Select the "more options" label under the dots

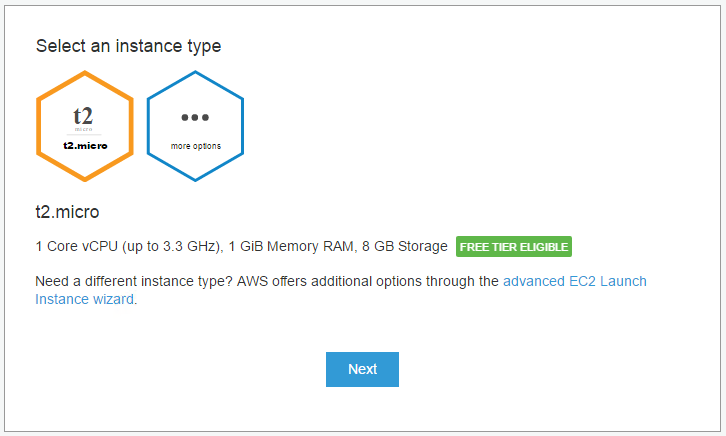(x=195, y=146)
